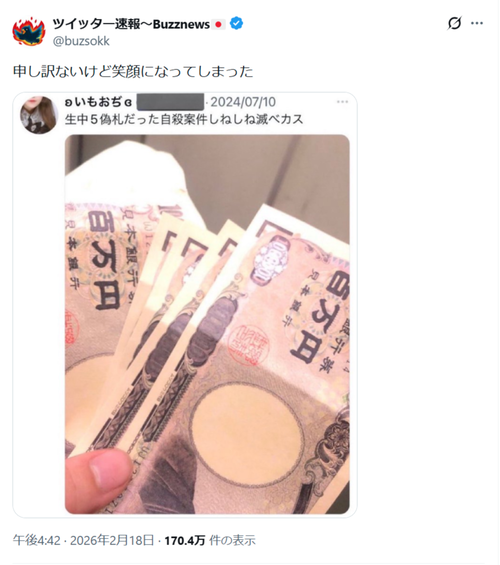Image resolution: width=500 pixels, height=565 pixels.
Task: Click the redacted gray handle box
Action: (170, 102)
